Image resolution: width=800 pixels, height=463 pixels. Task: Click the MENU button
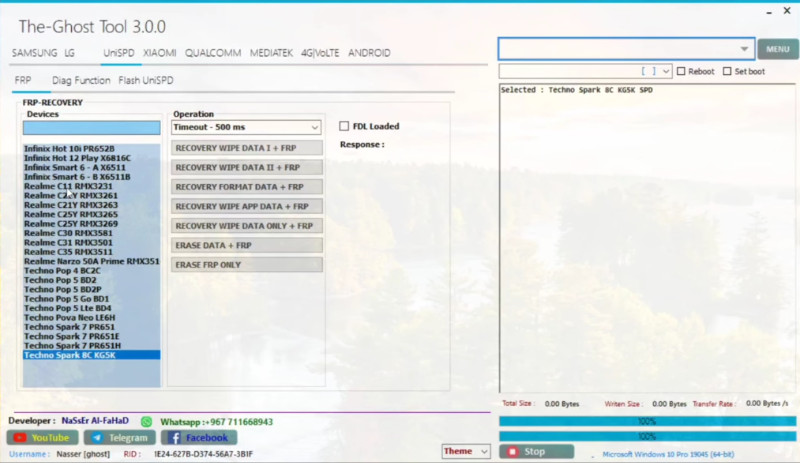[x=778, y=50]
